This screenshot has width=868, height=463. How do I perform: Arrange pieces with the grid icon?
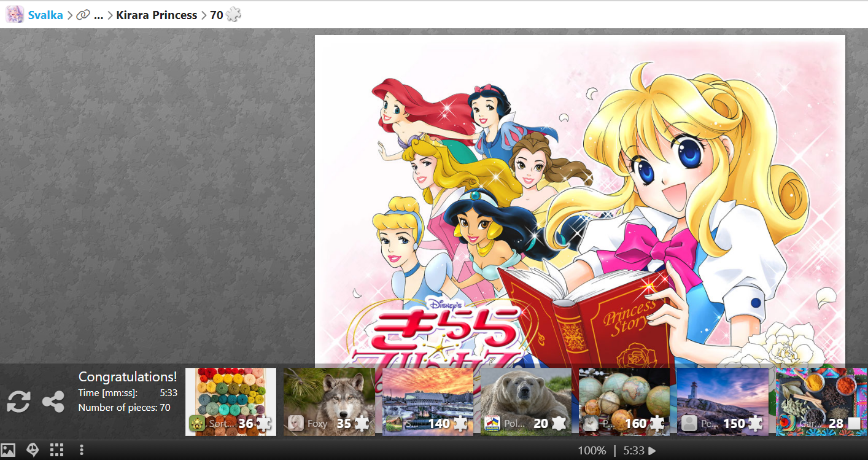coord(56,450)
